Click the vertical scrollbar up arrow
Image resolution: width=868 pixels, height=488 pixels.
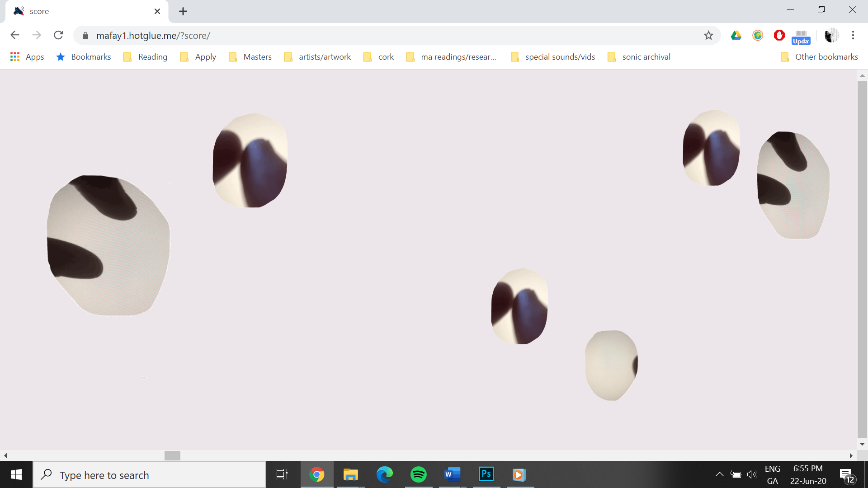click(862, 75)
